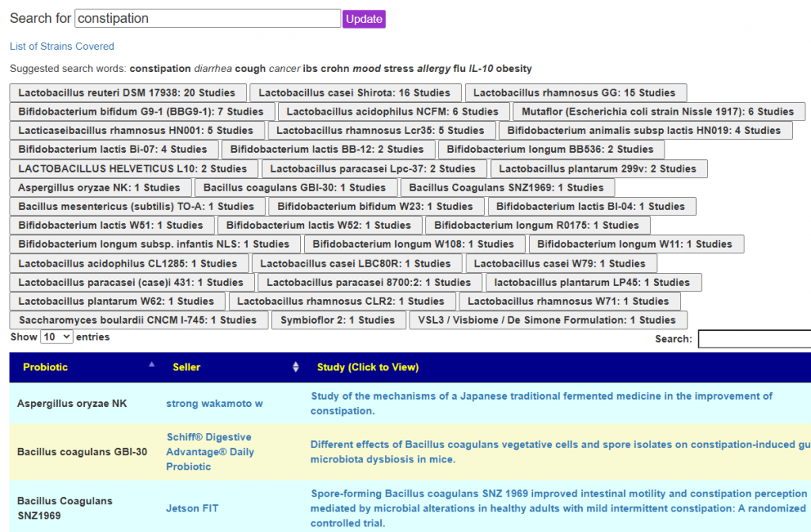Click the Bacillus coagulans GBI-30 table cell
The height and width of the screenshot is (532, 811).
tap(82, 452)
